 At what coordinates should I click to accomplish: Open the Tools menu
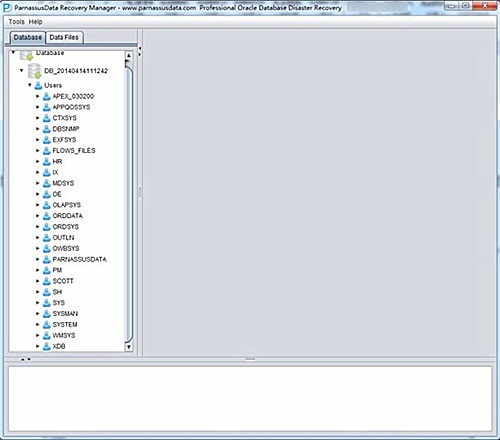pyautogui.click(x=16, y=22)
